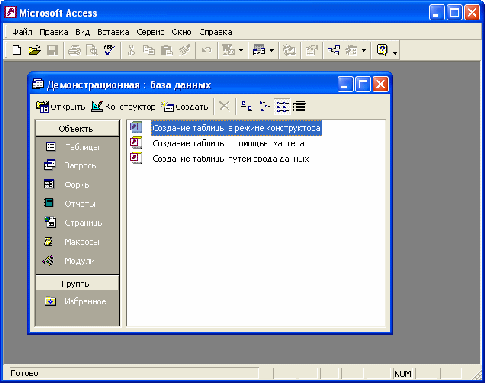Open the Справка menu
The width and height of the screenshot is (486, 385).
tap(216, 32)
